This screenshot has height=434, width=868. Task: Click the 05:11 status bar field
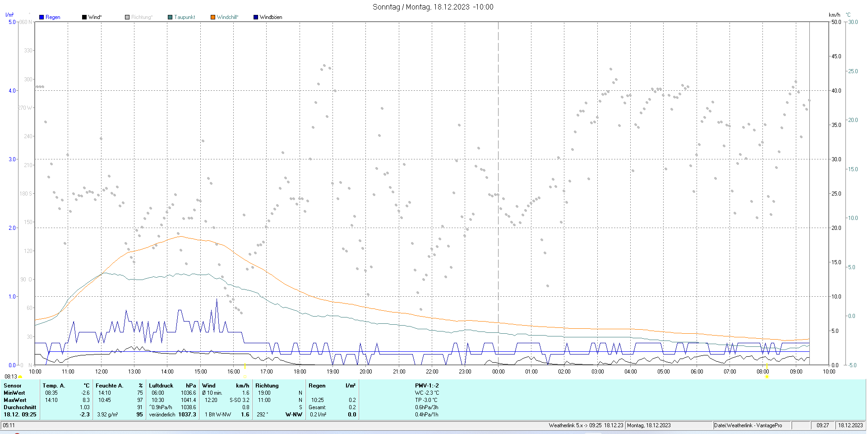point(9,425)
